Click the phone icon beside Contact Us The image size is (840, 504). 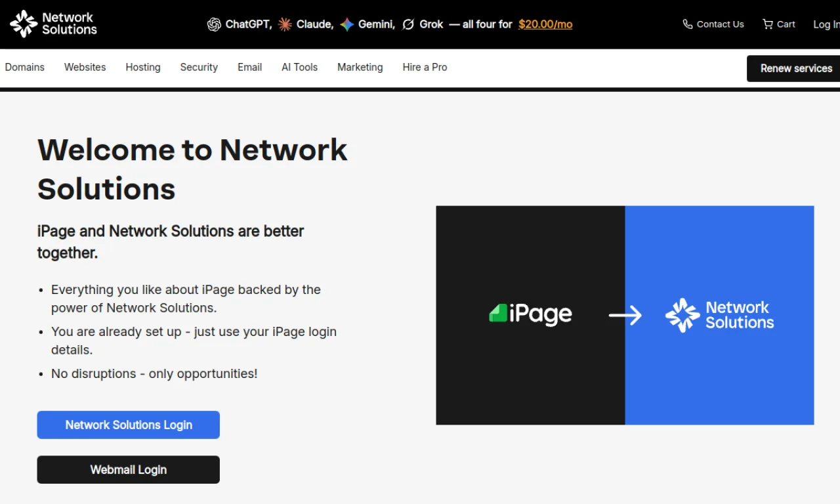(x=688, y=24)
